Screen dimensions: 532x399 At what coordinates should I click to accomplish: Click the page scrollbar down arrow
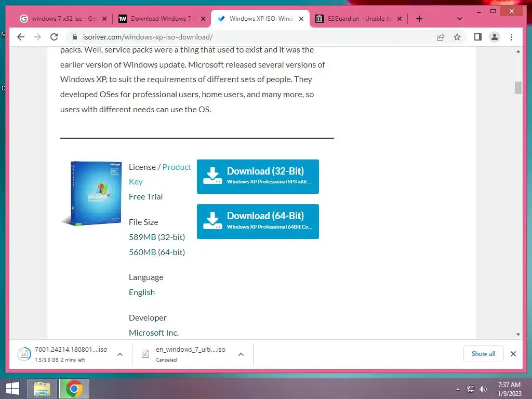(518, 335)
